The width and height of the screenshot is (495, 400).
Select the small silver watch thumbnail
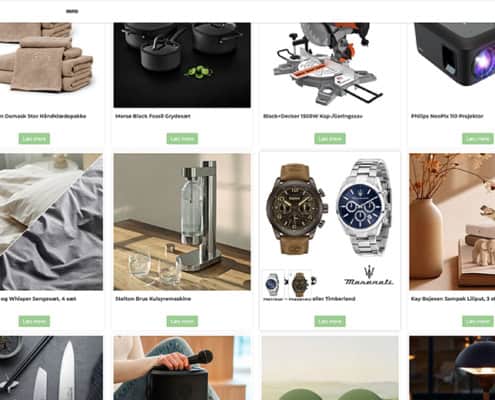click(x=273, y=284)
